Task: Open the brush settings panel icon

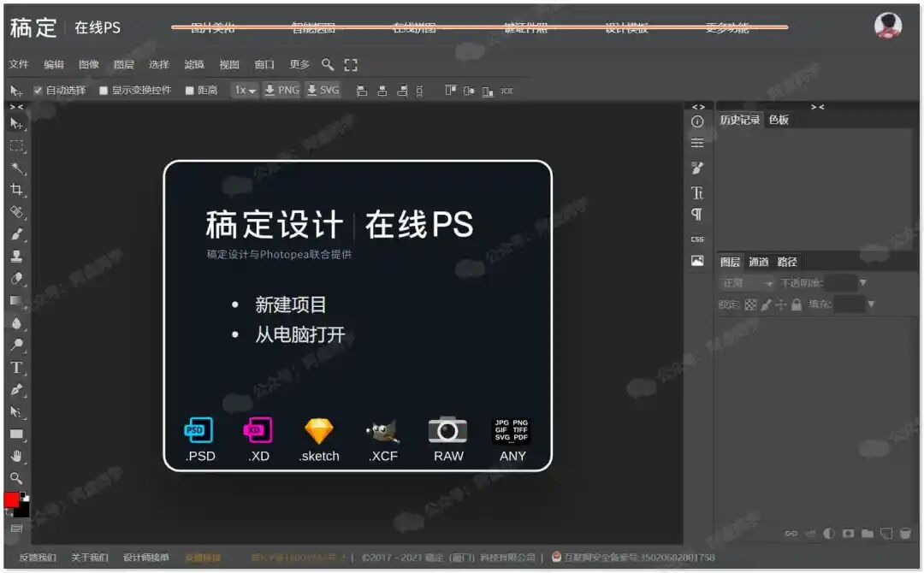Action: (697, 168)
